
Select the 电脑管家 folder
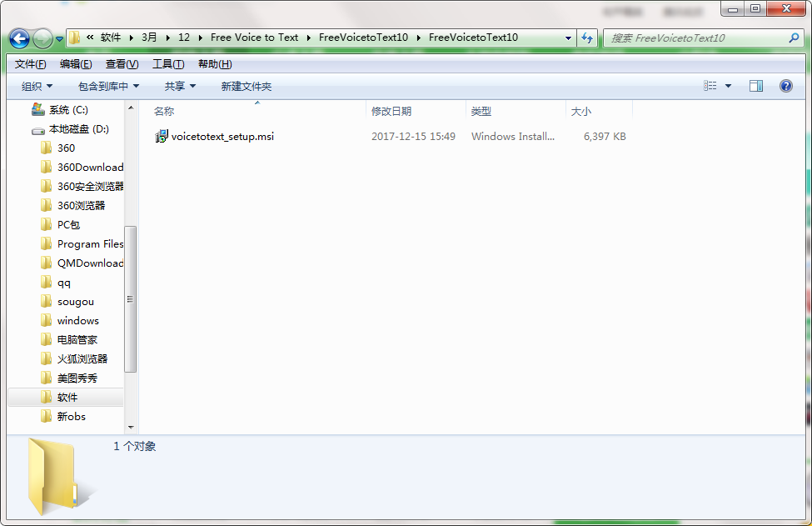point(77,340)
